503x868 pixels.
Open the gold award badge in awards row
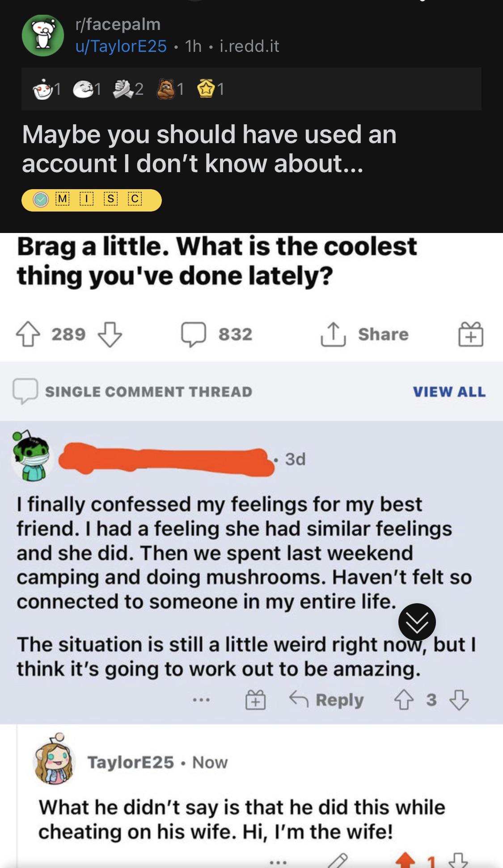[206, 89]
